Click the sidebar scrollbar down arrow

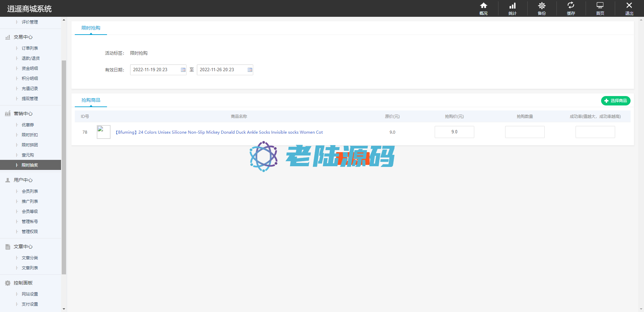point(64,309)
